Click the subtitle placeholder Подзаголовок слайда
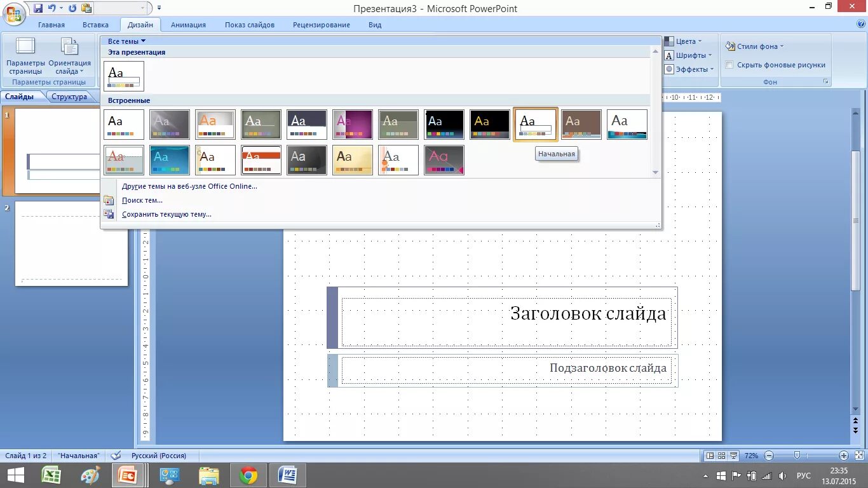 coord(506,370)
